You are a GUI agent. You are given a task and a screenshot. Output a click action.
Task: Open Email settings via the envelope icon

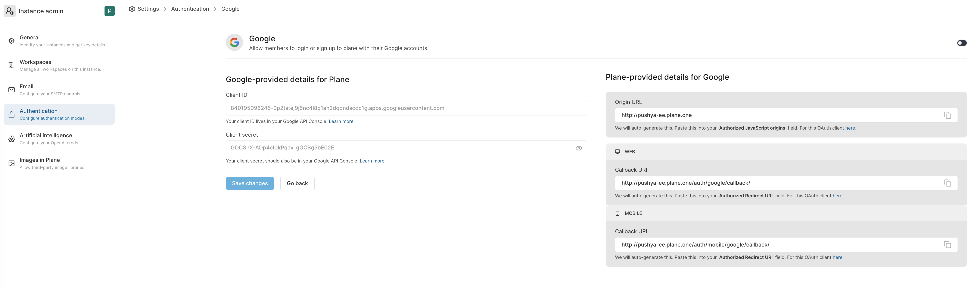(11, 90)
